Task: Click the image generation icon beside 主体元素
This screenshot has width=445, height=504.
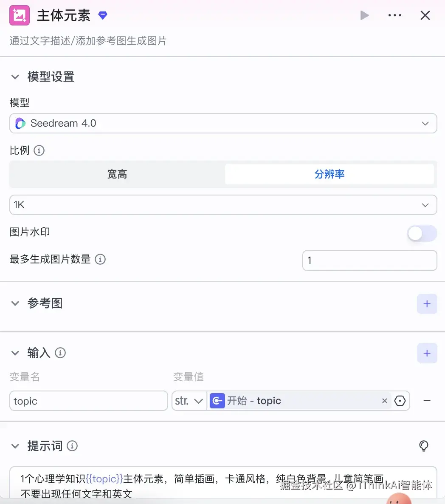Action: click(19, 15)
